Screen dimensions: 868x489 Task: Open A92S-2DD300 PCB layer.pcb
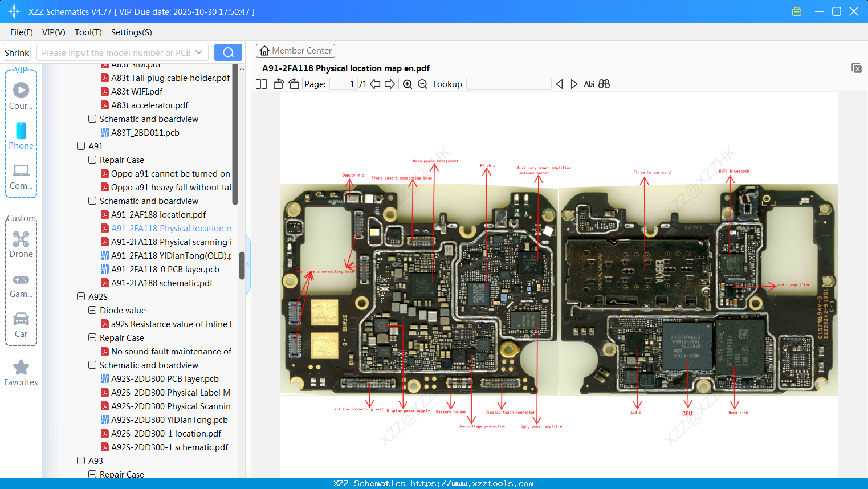165,378
